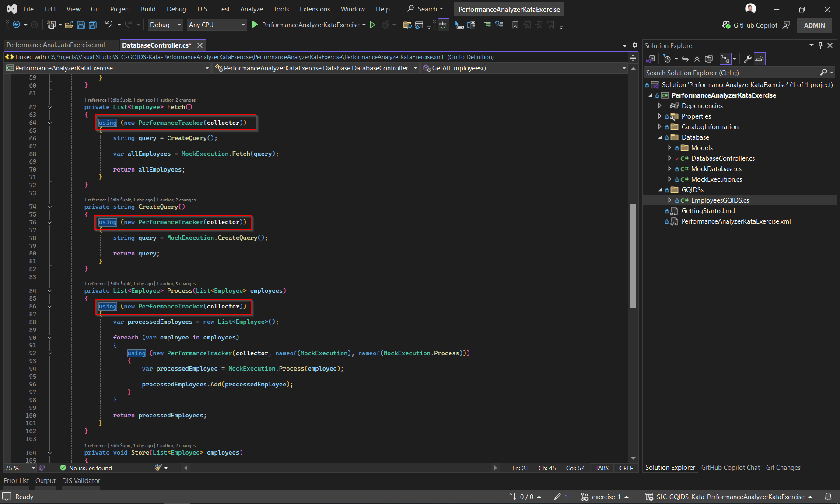The width and height of the screenshot is (840, 504).
Task: Click the Find in Files toolbar icon
Action: 407,25
